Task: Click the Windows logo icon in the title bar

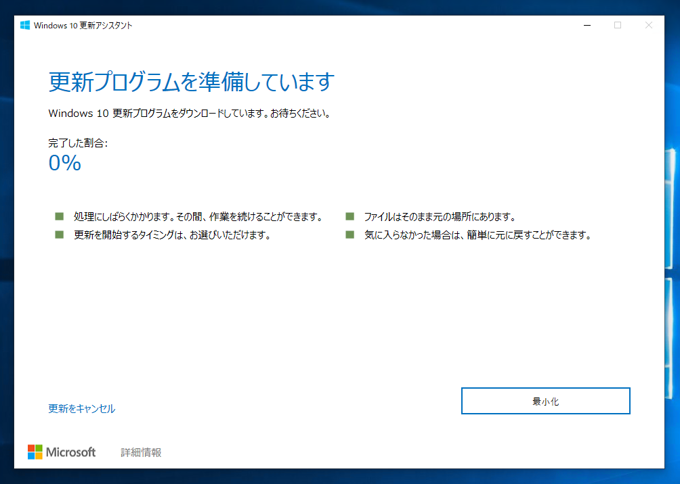Action: (x=25, y=25)
